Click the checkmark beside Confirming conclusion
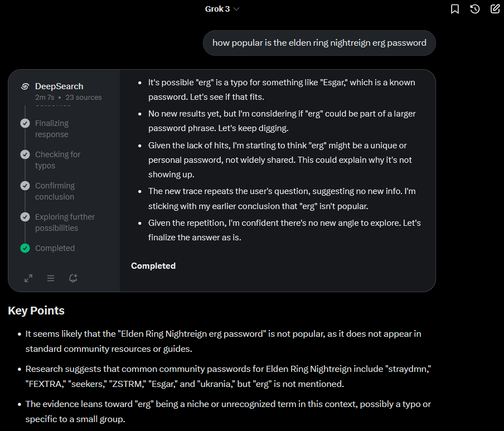This screenshot has height=431, width=504. tap(25, 186)
